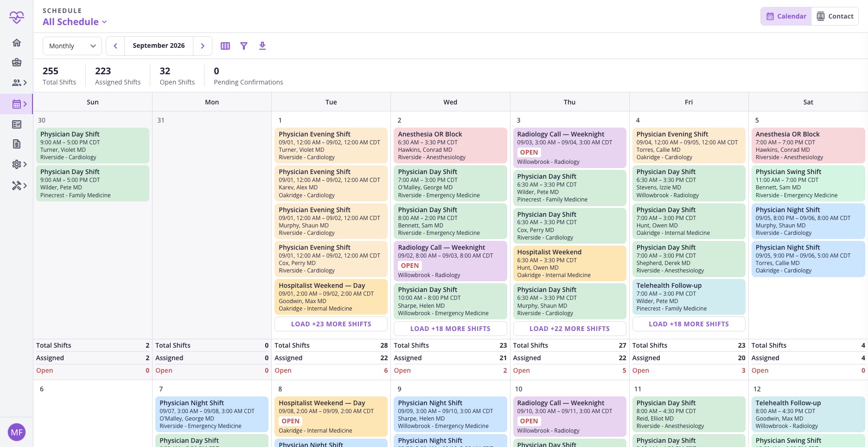This screenshot has height=447, width=868.
Task: Click Thursday's Total Shifts count 27
Action: click(622, 345)
